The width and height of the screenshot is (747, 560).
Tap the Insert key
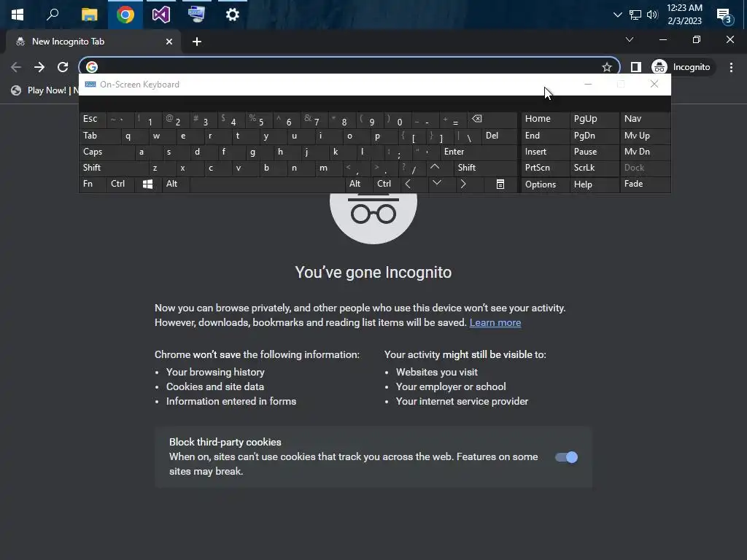click(x=545, y=152)
